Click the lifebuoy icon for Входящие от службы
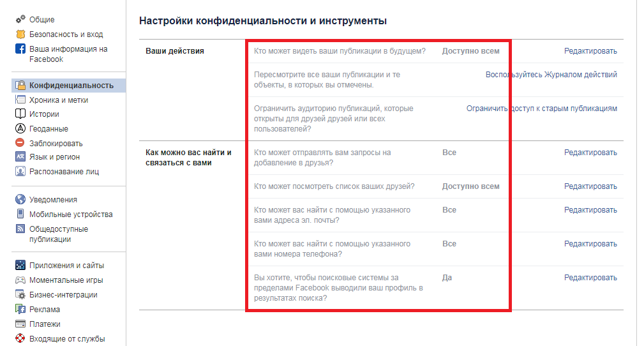This screenshot has width=644, height=346. pyautogui.click(x=20, y=338)
